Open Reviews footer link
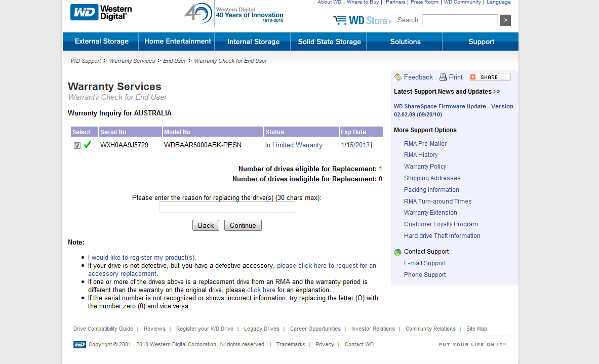This screenshot has width=599, height=364. coord(154,329)
